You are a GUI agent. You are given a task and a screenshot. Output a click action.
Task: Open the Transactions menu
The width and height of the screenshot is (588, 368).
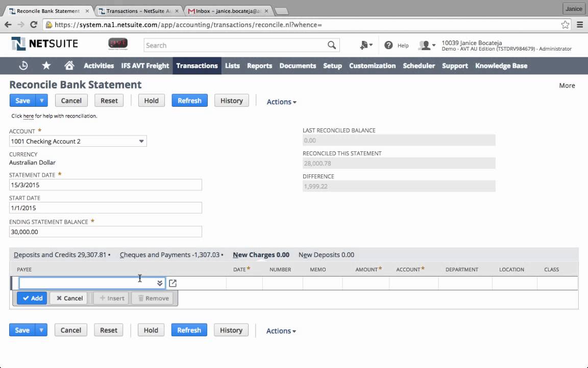[x=197, y=66]
